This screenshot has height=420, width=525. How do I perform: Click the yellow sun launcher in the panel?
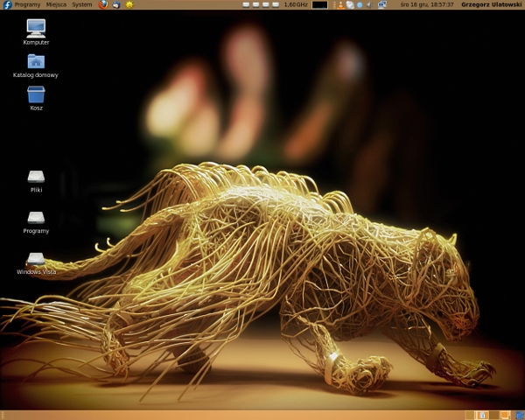[x=129, y=4]
